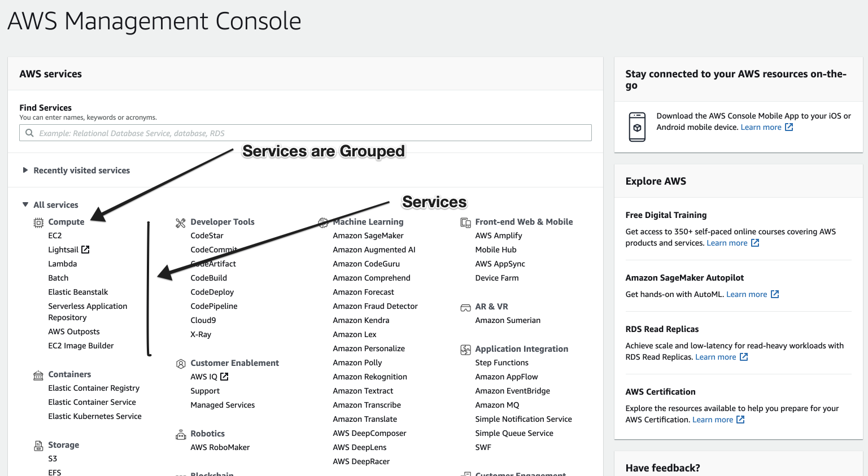Open EC2 Image Builder
The height and width of the screenshot is (476, 868).
pos(81,346)
